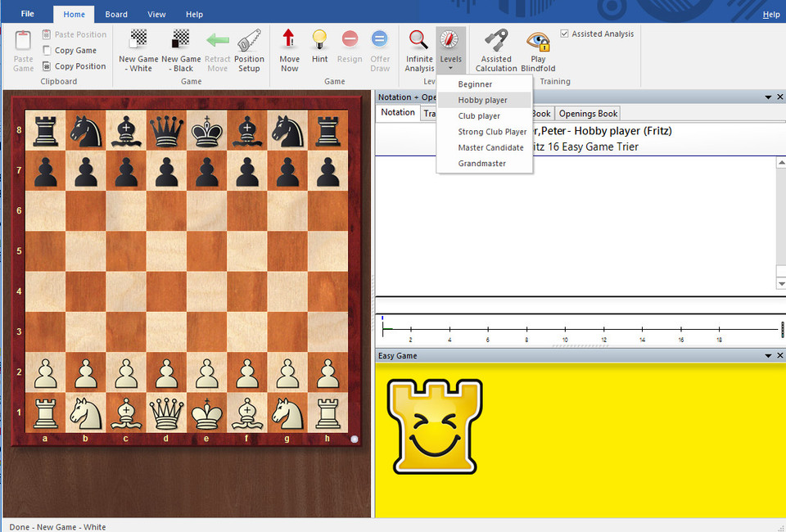786x532 pixels.
Task: Uncheck the Assisted Analysis checkbox
Action: (564, 34)
